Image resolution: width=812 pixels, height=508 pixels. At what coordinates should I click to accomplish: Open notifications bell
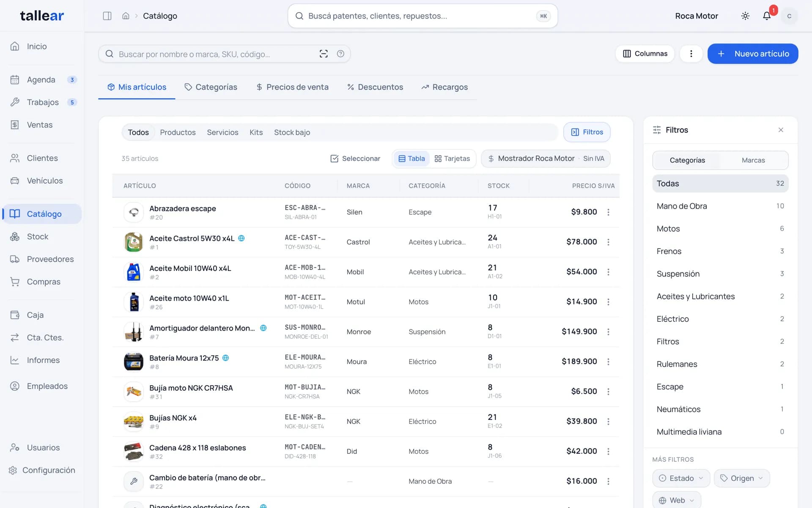click(x=767, y=16)
